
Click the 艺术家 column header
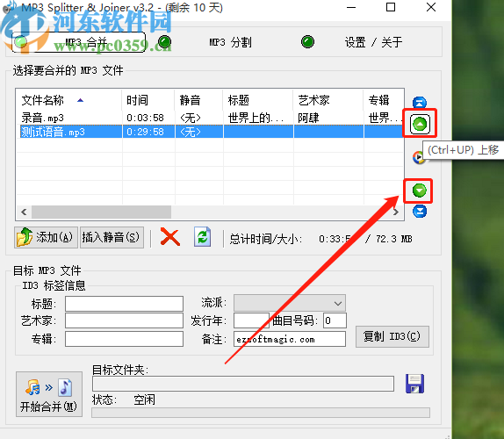(328, 100)
